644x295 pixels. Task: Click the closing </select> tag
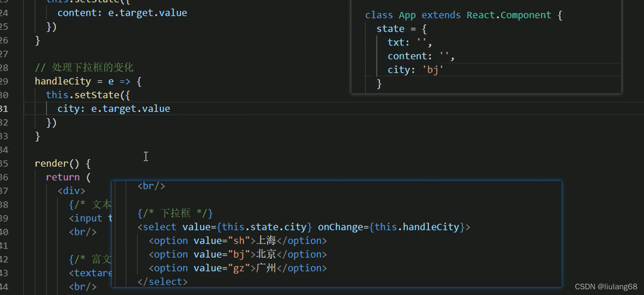162,282
